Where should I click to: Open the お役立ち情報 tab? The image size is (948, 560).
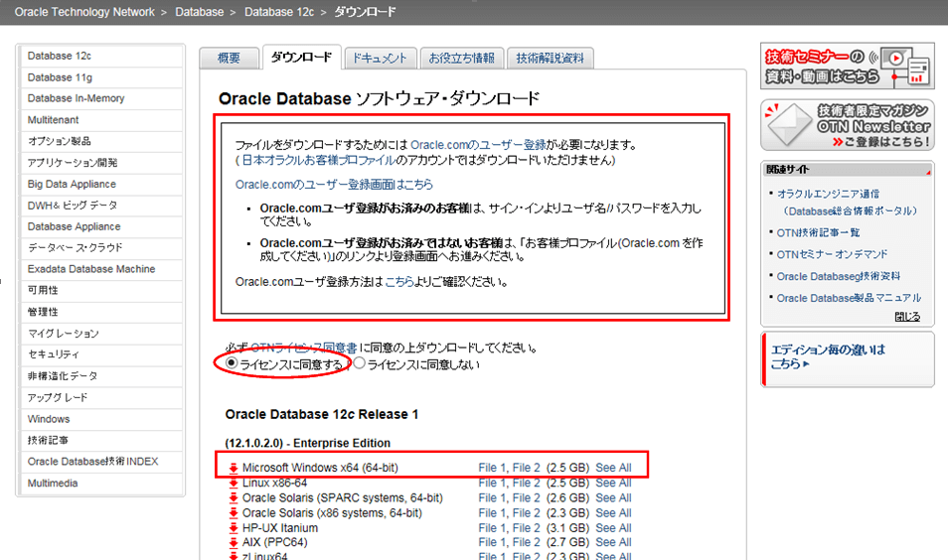tap(462, 58)
